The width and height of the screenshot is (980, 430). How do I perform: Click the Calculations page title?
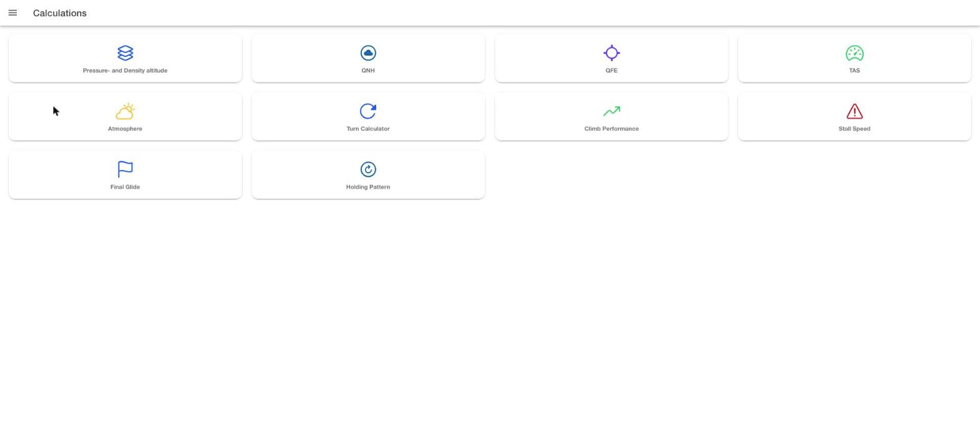point(60,13)
